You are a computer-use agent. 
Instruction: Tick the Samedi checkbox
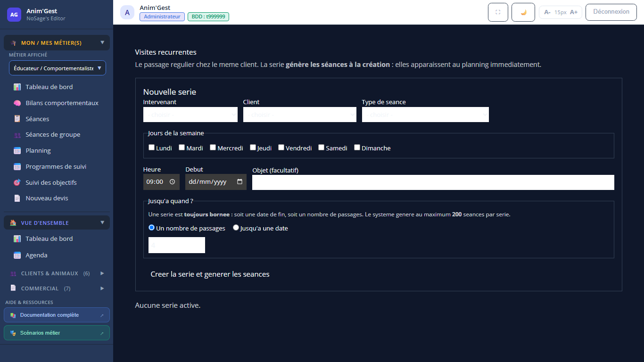pyautogui.click(x=322, y=148)
